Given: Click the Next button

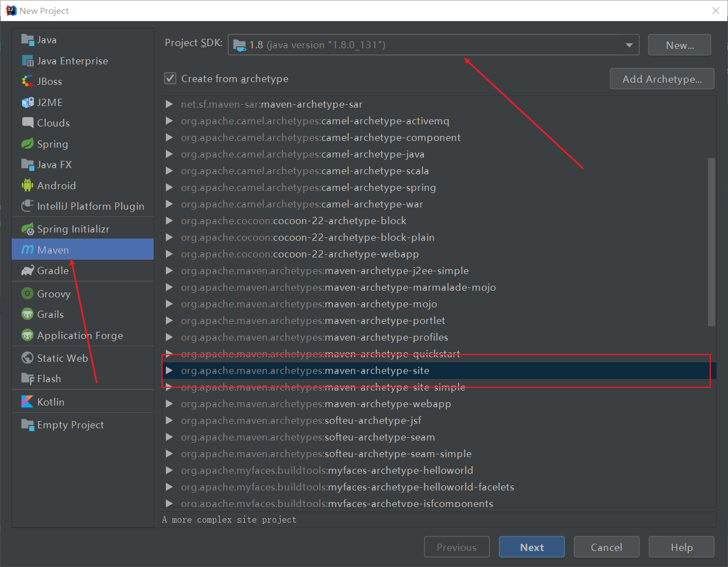Looking at the screenshot, I should (532, 547).
